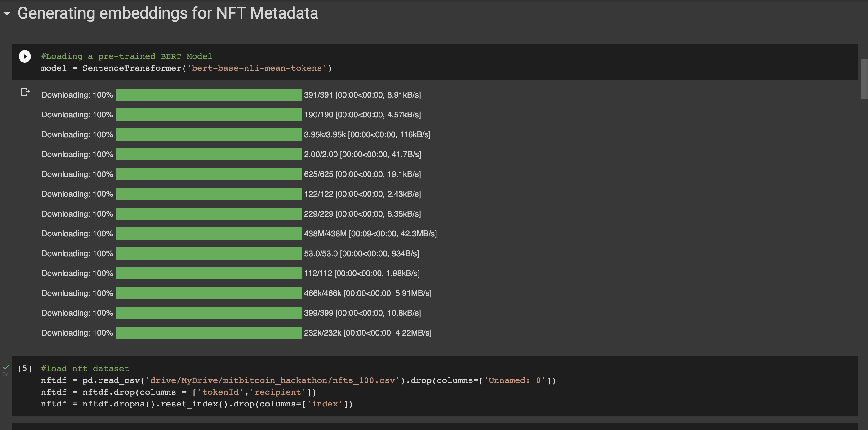This screenshot has width=868, height=430.
Task: Click the cell output actions icon
Action: 25,92
